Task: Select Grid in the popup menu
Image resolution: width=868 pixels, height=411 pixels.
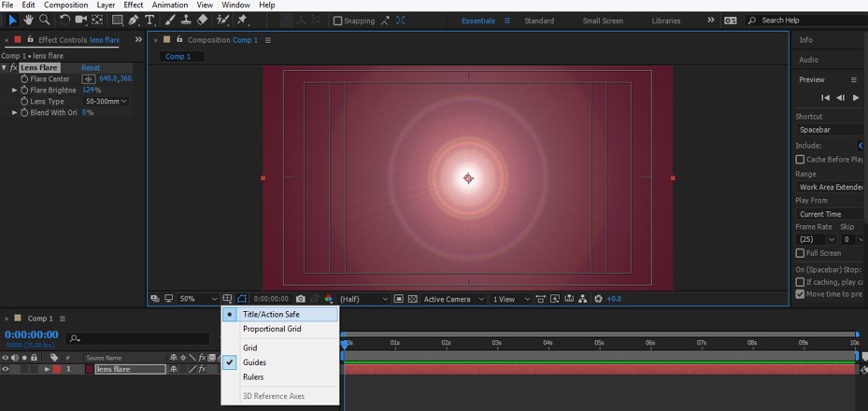Action: [280, 347]
